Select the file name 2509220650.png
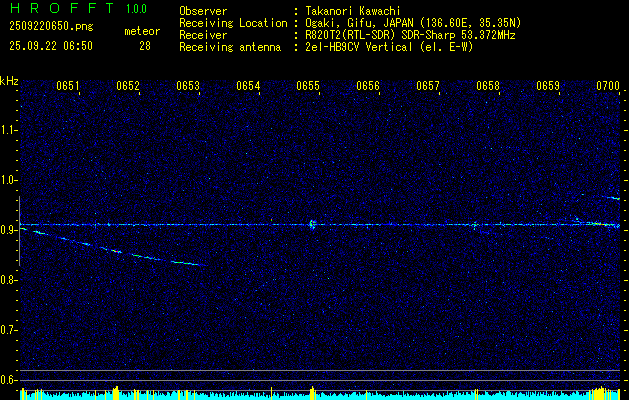This screenshot has width=629, height=400. pos(51,27)
